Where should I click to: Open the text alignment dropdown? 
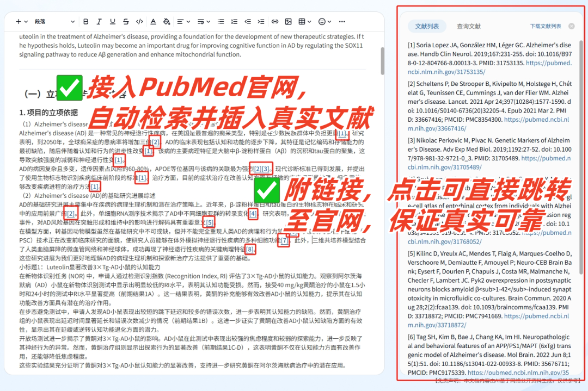(183, 22)
